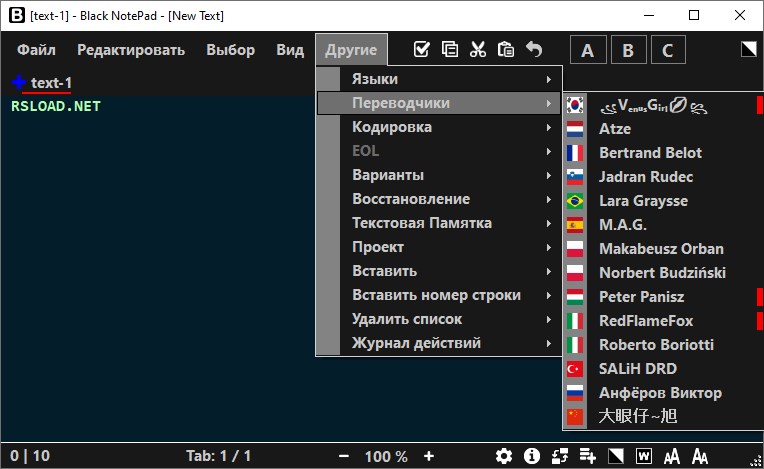Image resolution: width=764 pixels, height=469 pixels.
Task: Click the capitalize Aa icon
Action: click(700, 456)
